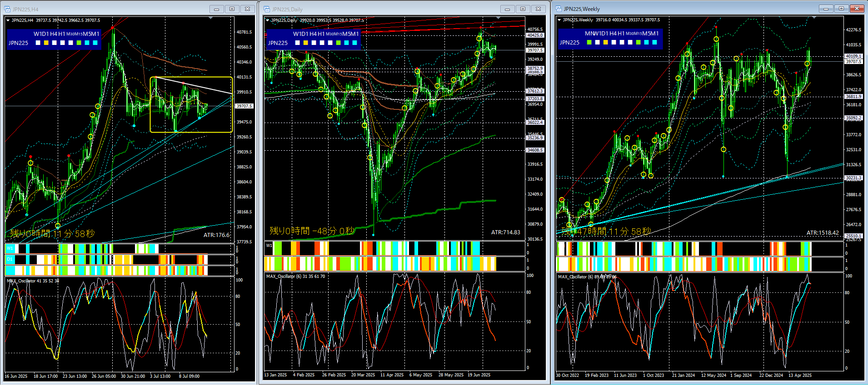Click the orange D1 square in the Weekly chart panel

coord(606,42)
